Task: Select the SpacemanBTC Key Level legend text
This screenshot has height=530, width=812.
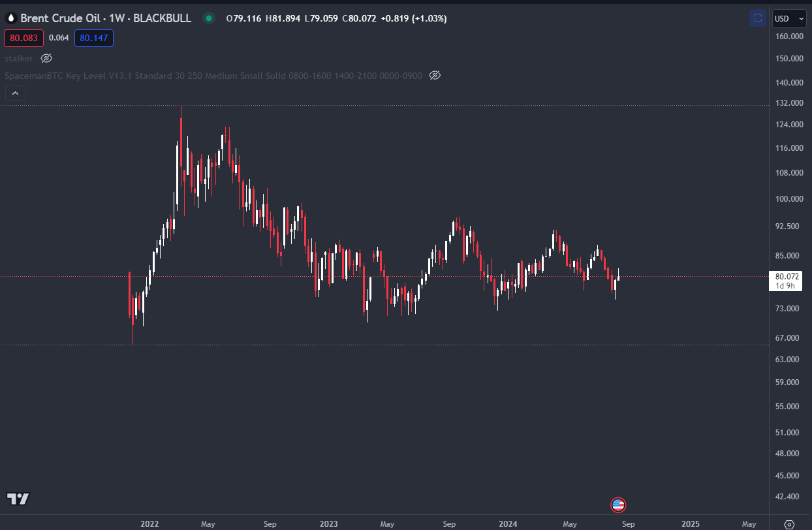Action: [213, 76]
